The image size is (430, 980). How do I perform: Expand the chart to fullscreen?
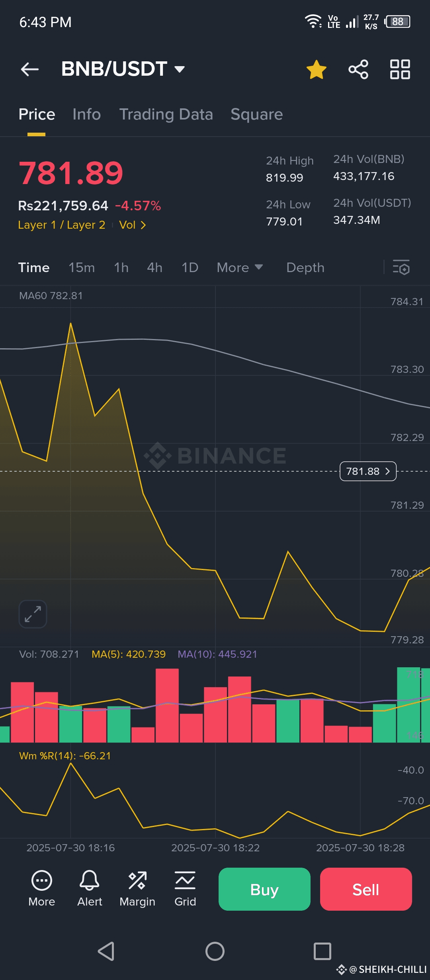[x=33, y=614]
